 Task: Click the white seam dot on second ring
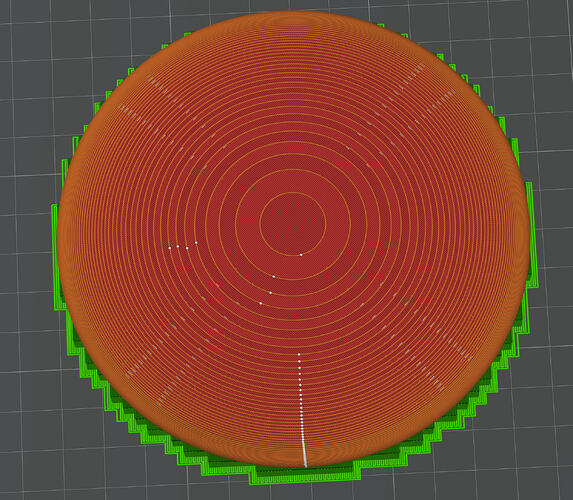click(274, 277)
